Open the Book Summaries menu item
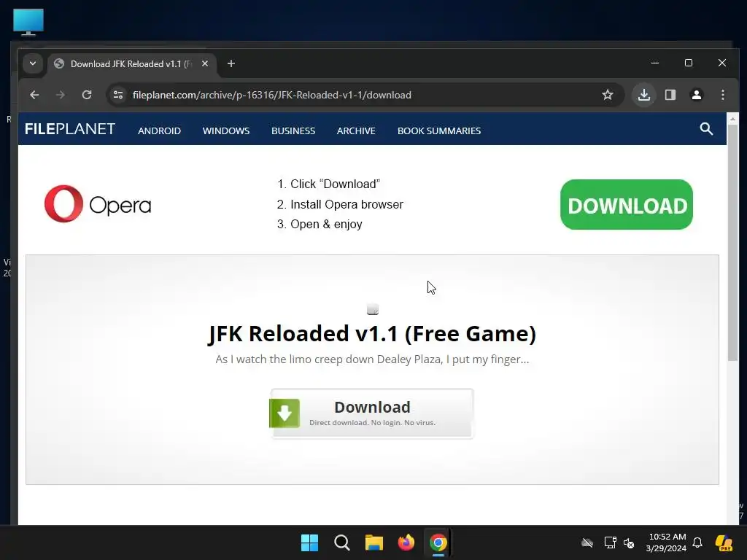 [438, 131]
